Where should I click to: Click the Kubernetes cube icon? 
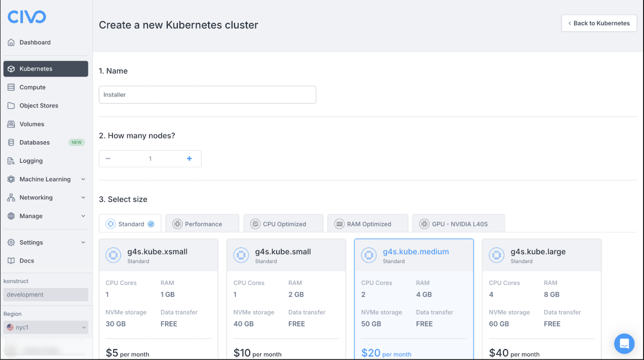pyautogui.click(x=11, y=69)
